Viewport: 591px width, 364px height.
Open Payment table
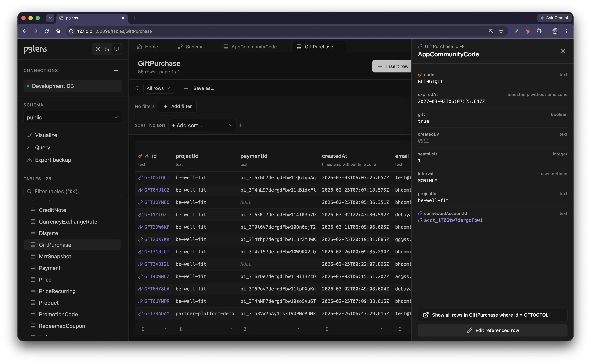72,268
